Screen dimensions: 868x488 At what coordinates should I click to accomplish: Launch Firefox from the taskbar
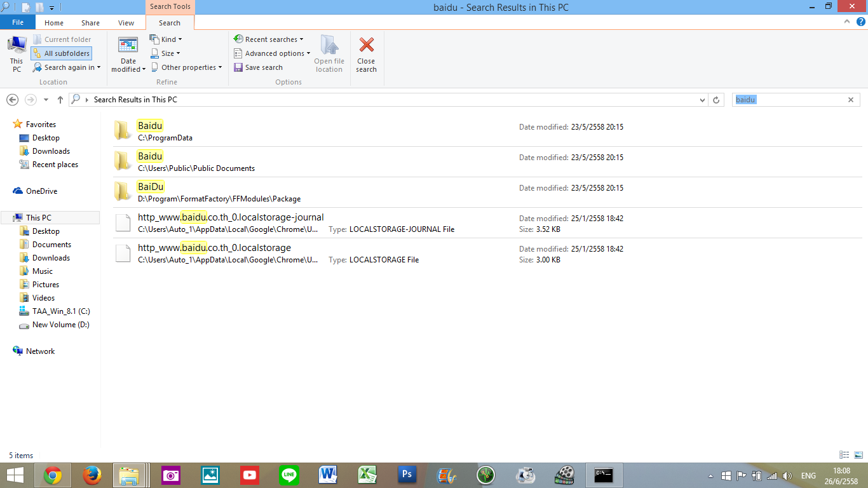tap(92, 475)
